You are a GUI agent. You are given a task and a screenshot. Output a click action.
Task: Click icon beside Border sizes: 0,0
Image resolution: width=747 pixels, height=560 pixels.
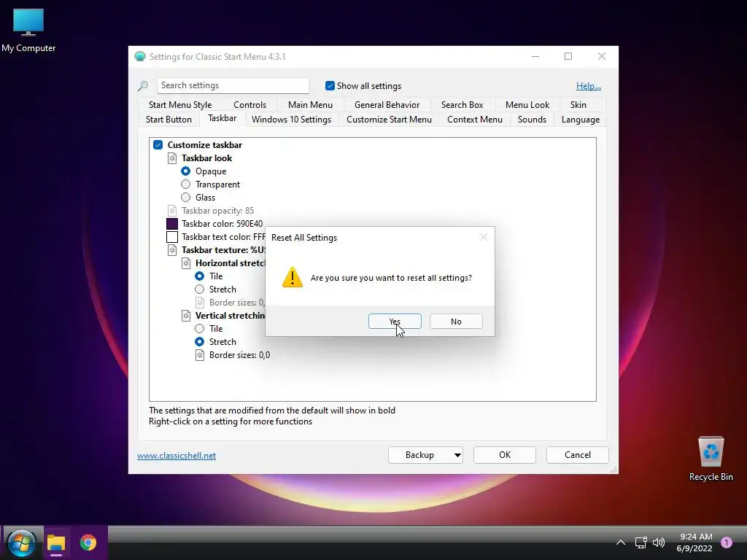coord(200,355)
